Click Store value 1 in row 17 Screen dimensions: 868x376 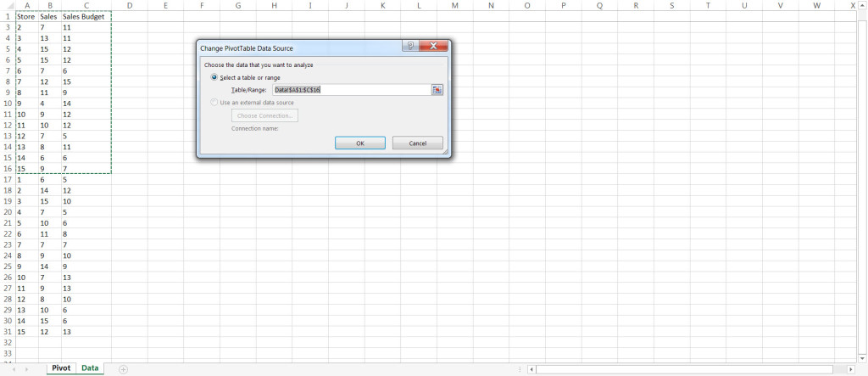[27, 180]
